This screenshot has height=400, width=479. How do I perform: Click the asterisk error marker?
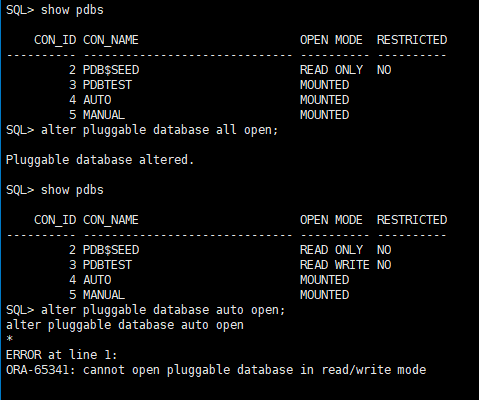click(9, 339)
